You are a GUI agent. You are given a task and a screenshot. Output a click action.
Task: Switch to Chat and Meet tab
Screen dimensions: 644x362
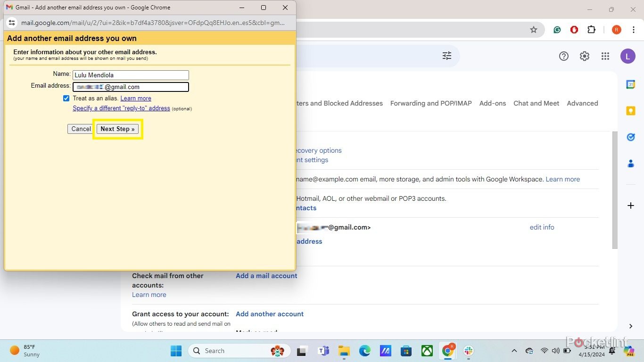coord(536,103)
